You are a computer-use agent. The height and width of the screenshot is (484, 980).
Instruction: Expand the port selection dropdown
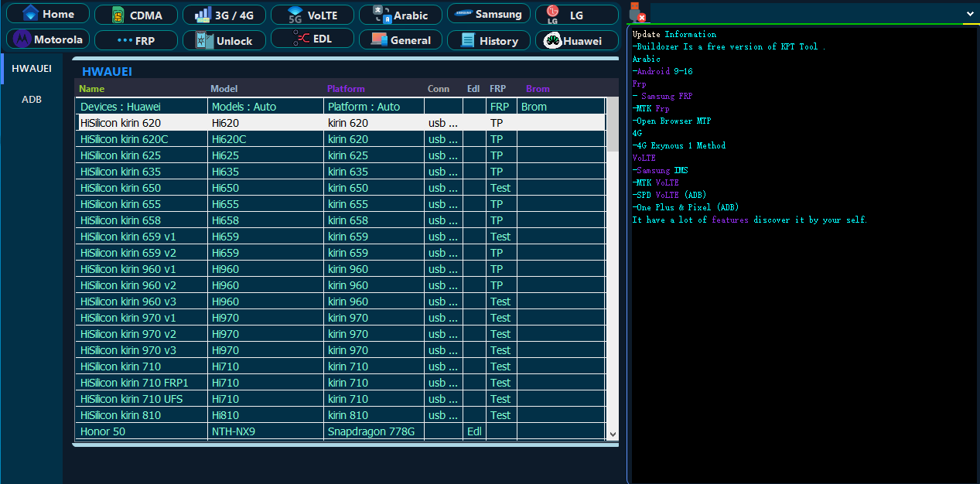[x=970, y=13]
